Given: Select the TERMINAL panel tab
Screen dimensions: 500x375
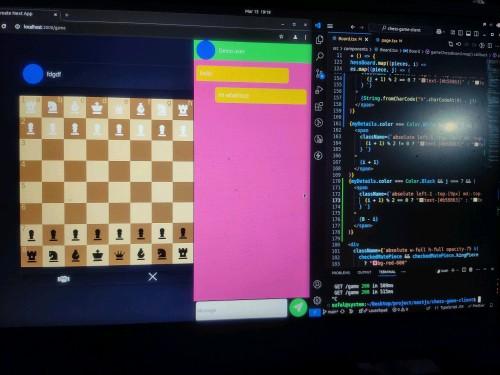Looking at the screenshot, I should coord(387,272).
